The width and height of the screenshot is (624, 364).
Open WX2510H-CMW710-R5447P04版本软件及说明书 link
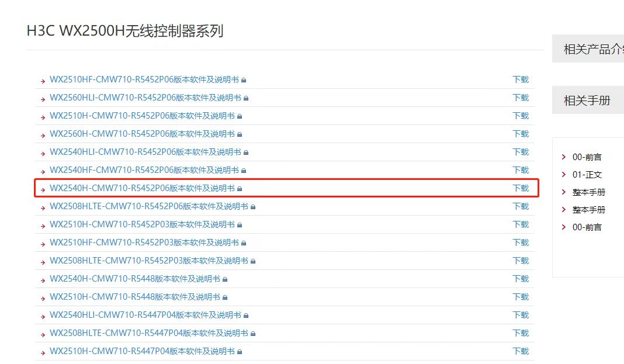point(142,351)
